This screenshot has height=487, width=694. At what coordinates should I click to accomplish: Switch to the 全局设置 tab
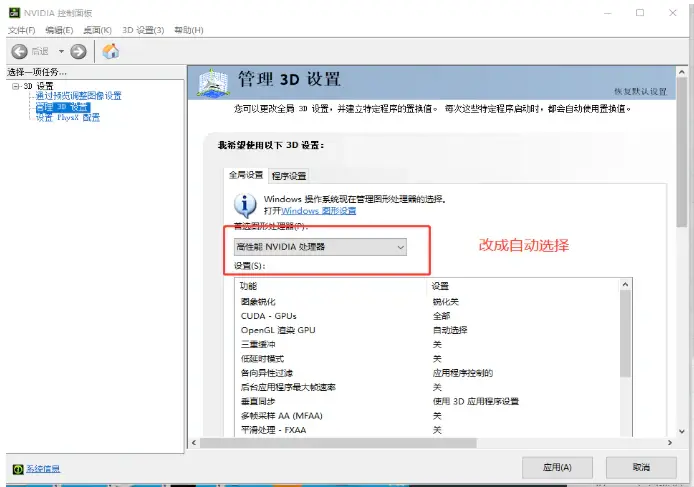pos(246,175)
